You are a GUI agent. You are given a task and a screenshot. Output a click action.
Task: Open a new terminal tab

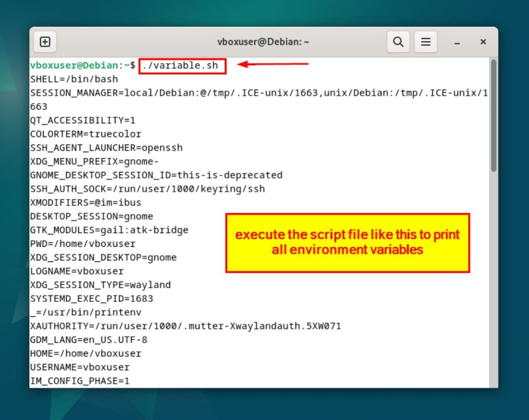(45, 42)
